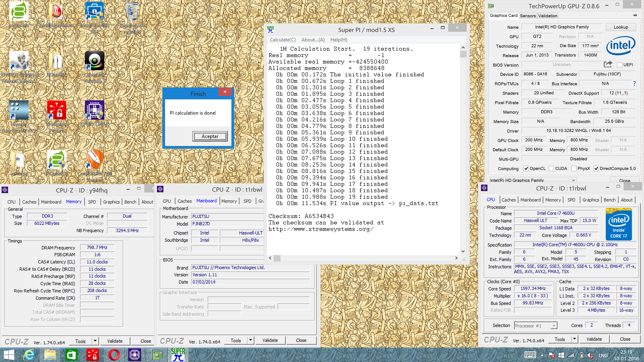Click Super PI vertical scrollbar down arrow
Viewport: 644px width, 362px height.
click(x=463, y=251)
